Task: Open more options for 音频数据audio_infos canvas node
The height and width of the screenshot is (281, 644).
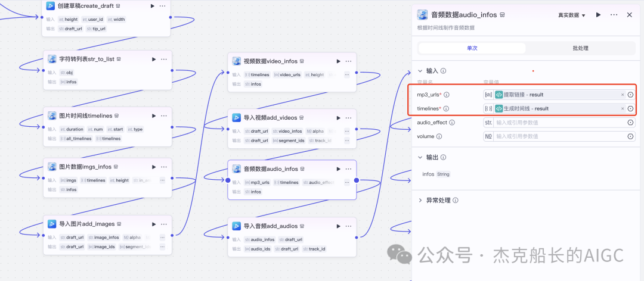Action: tap(348, 168)
